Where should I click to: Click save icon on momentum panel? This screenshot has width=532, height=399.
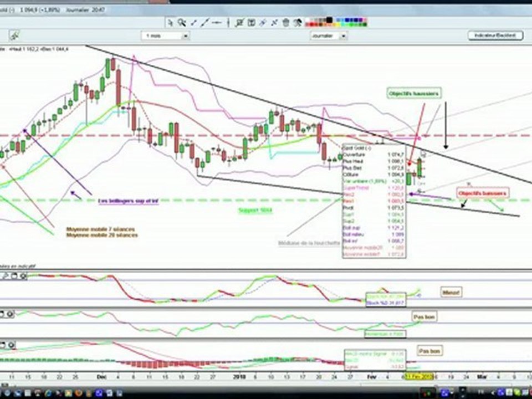coord(2,314)
